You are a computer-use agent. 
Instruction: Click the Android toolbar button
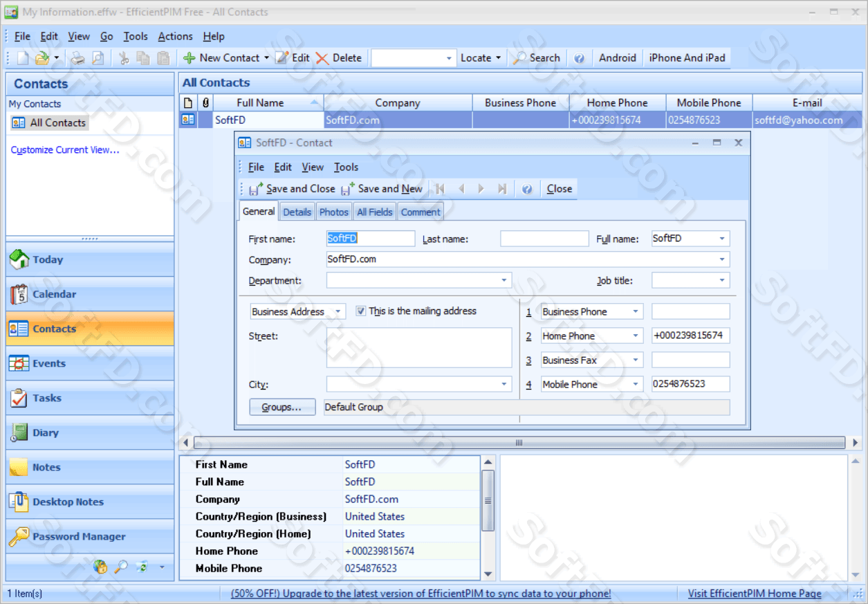[x=618, y=58]
